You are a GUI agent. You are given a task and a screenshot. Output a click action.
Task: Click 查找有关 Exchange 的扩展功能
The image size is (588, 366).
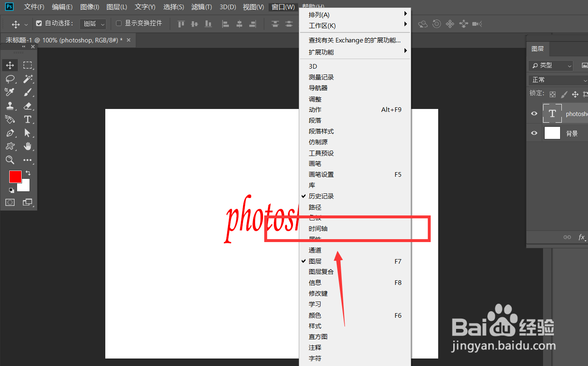click(x=355, y=40)
